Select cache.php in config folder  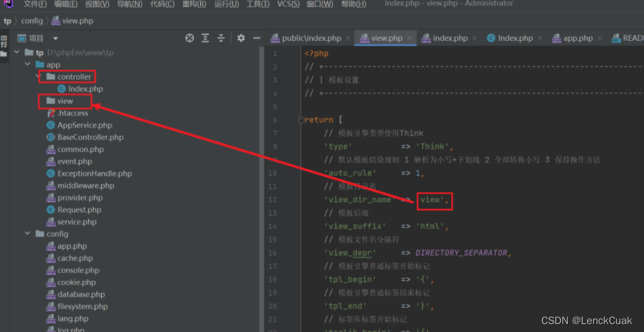click(x=70, y=258)
